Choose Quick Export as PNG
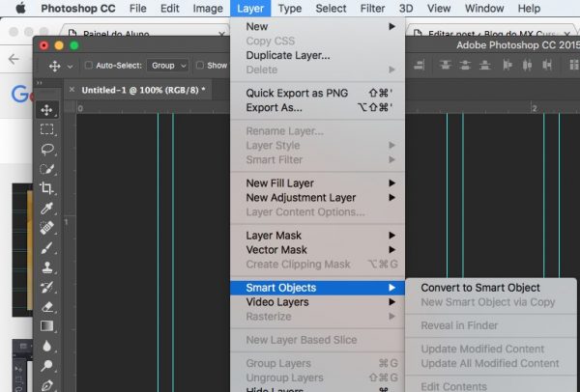Screen dimensions: 580x392 (x=317, y=93)
